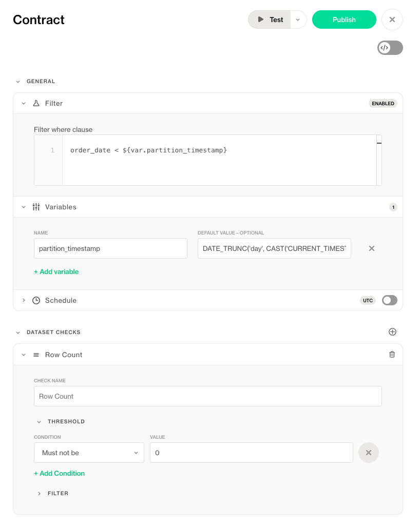Remove the threshold condition
Viewport: 420px width, 527px height.
point(368,453)
